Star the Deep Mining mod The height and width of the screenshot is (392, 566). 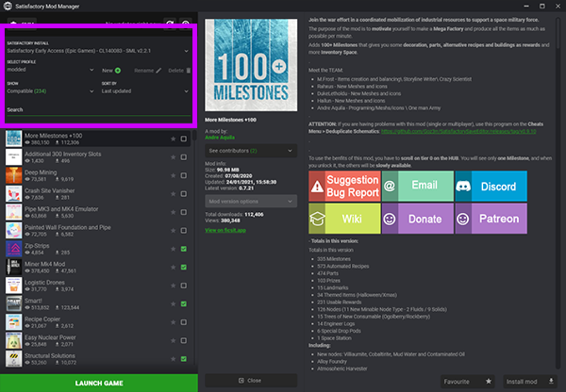173,176
